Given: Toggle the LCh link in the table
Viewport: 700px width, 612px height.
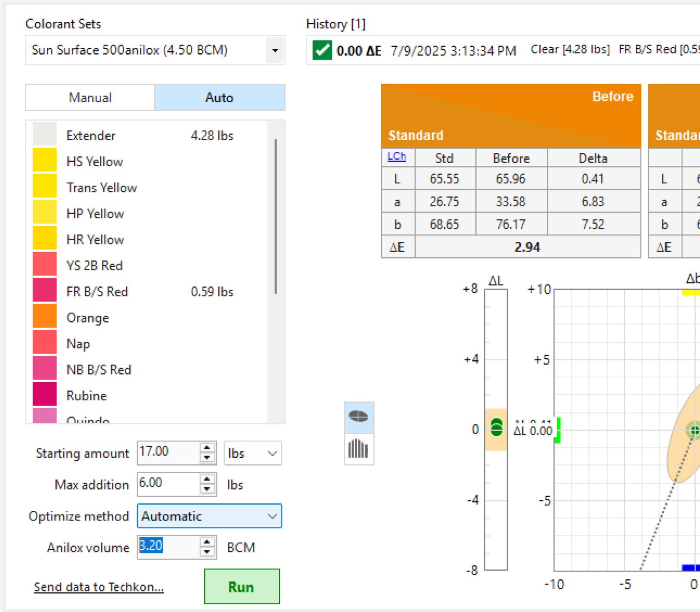Looking at the screenshot, I should coord(397,157).
